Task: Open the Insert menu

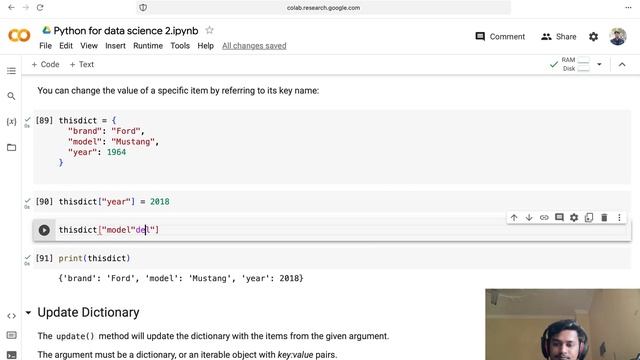Action: point(116,46)
